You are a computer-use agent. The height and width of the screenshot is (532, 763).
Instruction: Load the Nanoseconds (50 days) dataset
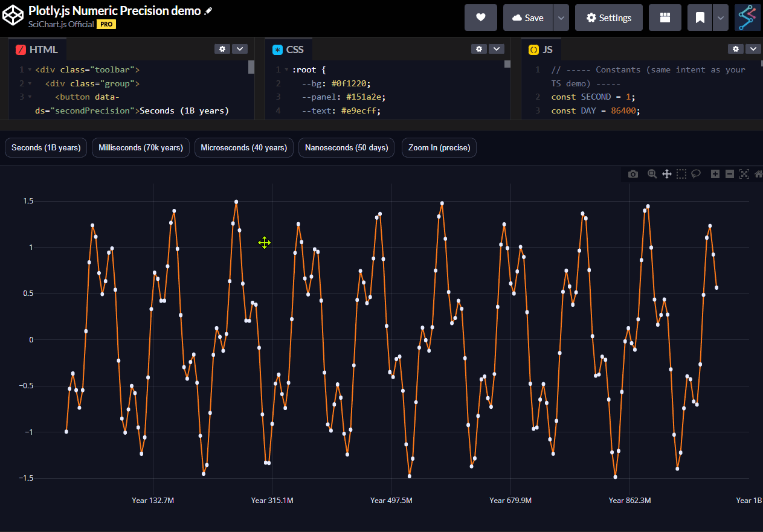click(x=346, y=147)
